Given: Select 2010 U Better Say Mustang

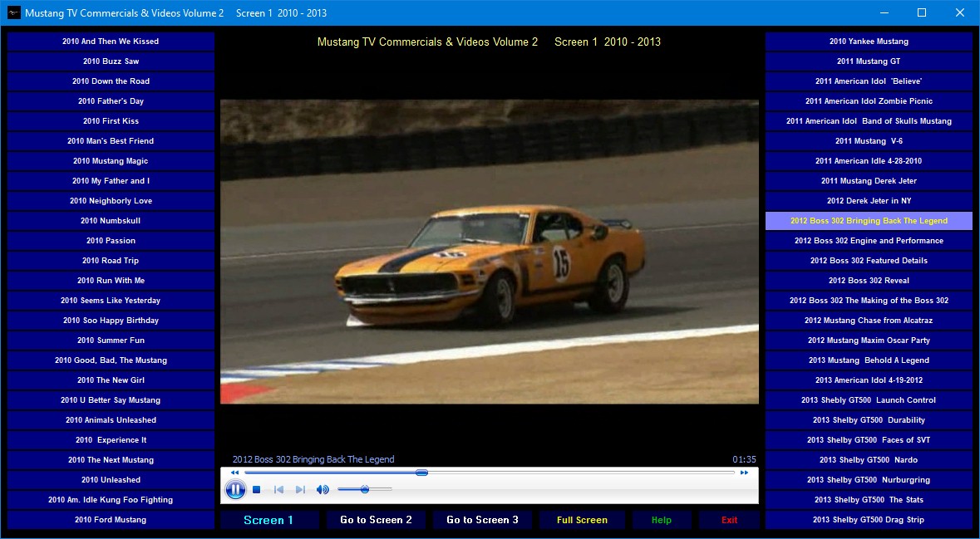Looking at the screenshot, I should pyautogui.click(x=111, y=400).
